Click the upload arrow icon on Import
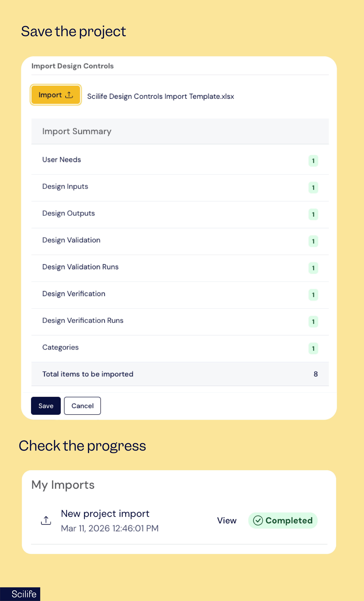This screenshot has height=601, width=364. tap(69, 95)
